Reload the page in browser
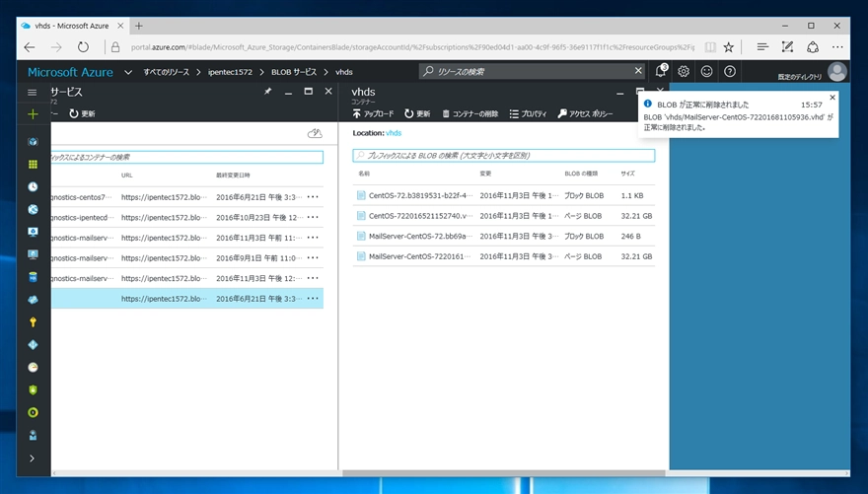The width and height of the screenshot is (868, 494). coord(83,47)
